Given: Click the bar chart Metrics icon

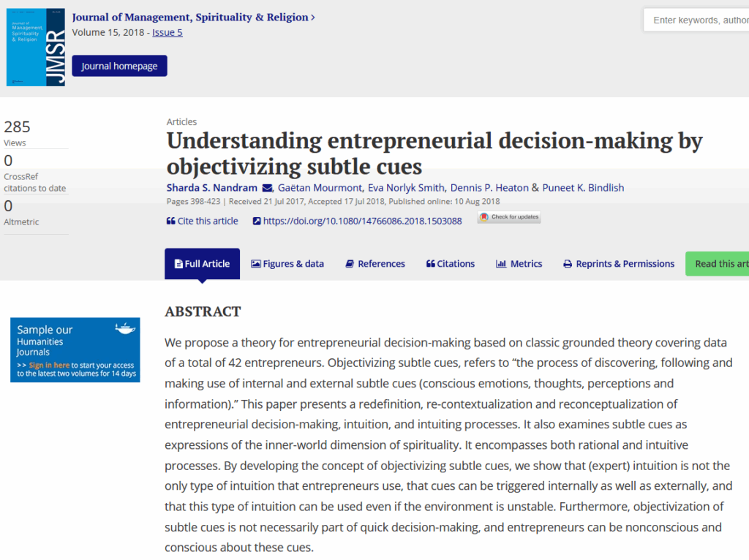Looking at the screenshot, I should [501, 264].
